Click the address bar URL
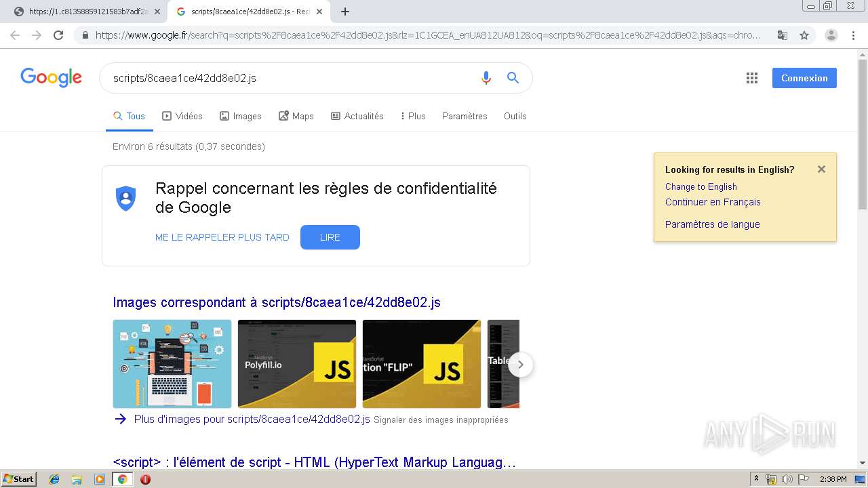868x488 pixels. tap(427, 35)
